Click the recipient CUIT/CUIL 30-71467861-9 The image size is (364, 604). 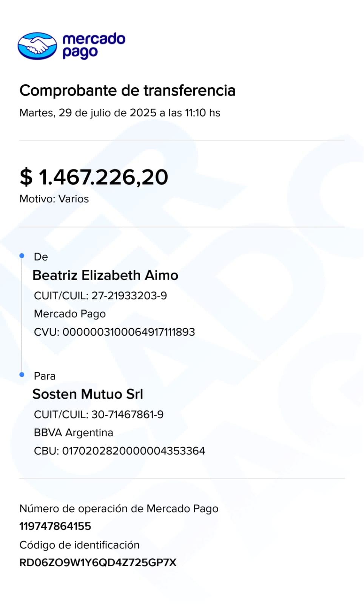click(99, 414)
